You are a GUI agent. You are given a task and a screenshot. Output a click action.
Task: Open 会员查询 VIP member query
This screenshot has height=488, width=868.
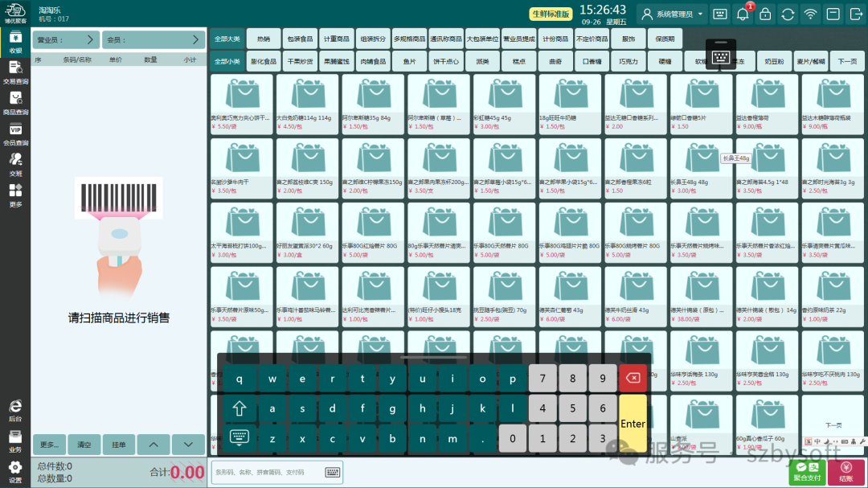tap(15, 134)
